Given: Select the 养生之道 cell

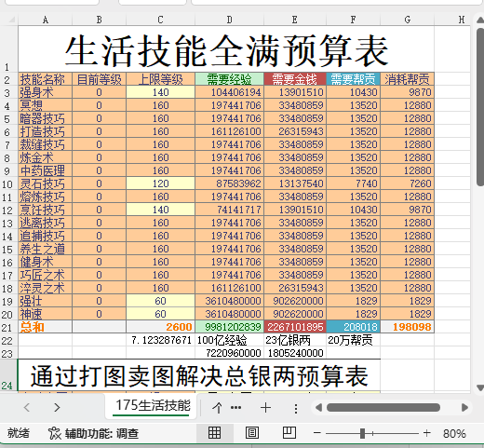Looking at the screenshot, I should coord(46,249).
